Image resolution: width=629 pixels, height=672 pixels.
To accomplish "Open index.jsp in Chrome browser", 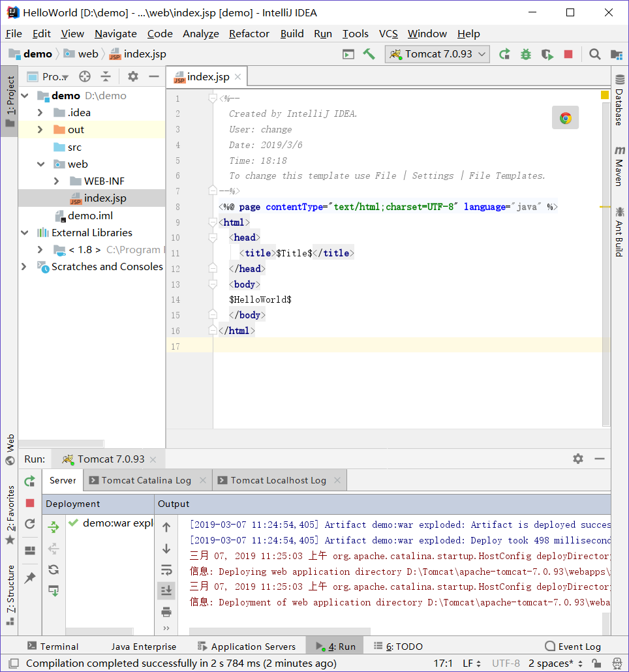I will click(565, 117).
